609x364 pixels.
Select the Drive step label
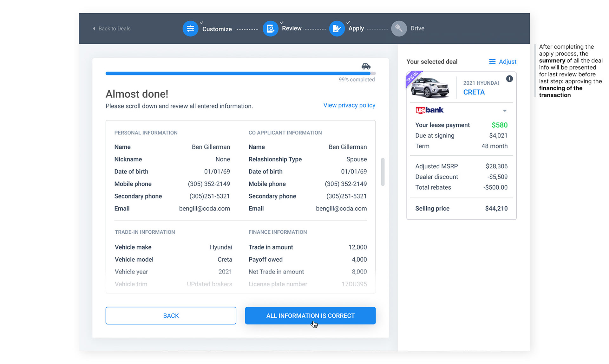(417, 28)
